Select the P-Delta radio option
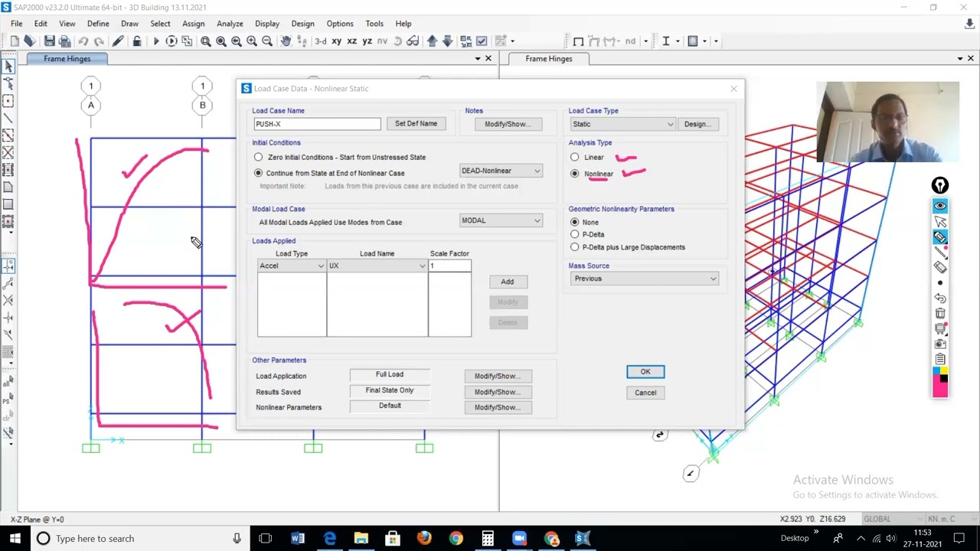980x551 pixels. [575, 234]
